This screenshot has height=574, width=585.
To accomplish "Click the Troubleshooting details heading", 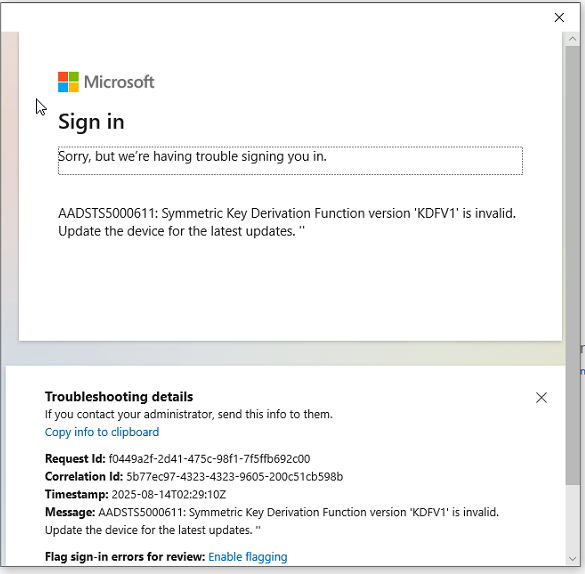I will coord(119,397).
